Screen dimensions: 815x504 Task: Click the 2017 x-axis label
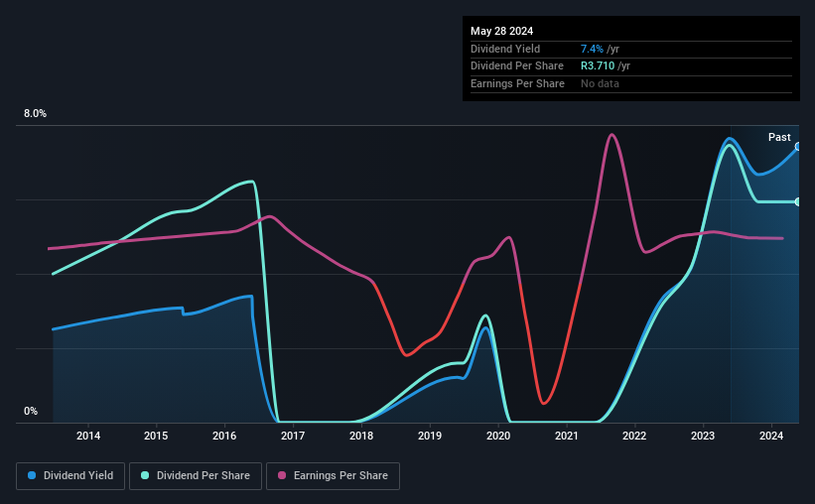293,436
